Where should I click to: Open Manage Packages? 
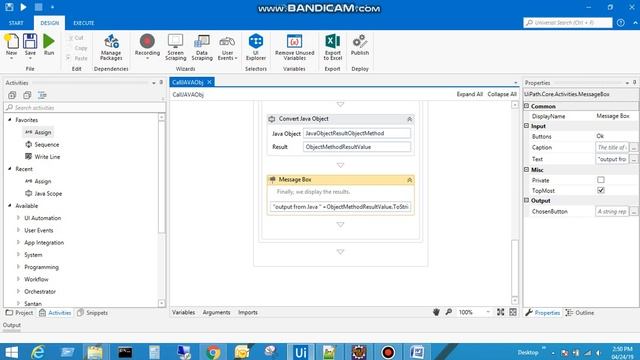tap(111, 47)
